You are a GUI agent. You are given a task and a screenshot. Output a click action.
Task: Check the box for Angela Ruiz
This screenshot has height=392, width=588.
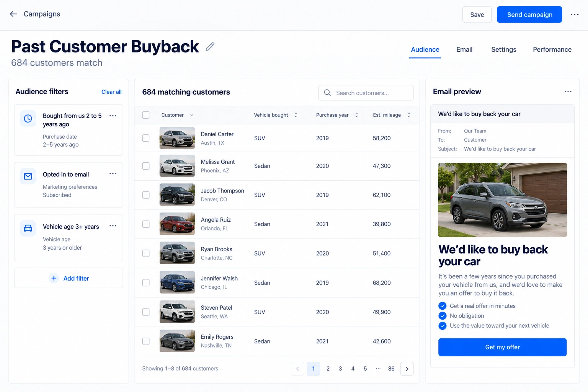(146, 224)
